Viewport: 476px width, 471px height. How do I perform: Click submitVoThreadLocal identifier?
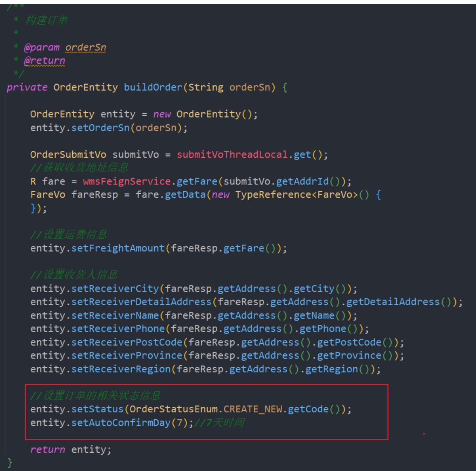click(232, 155)
